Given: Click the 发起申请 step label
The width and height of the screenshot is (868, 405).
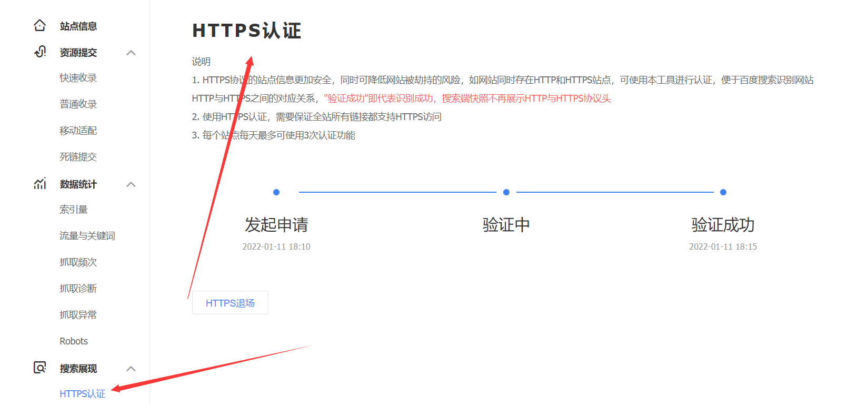Looking at the screenshot, I should [276, 225].
